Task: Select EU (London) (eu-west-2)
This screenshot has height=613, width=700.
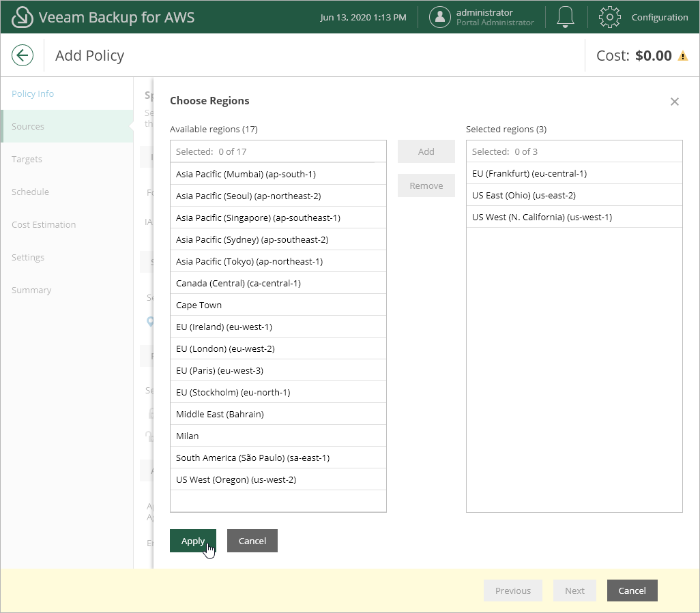Action: click(x=278, y=349)
